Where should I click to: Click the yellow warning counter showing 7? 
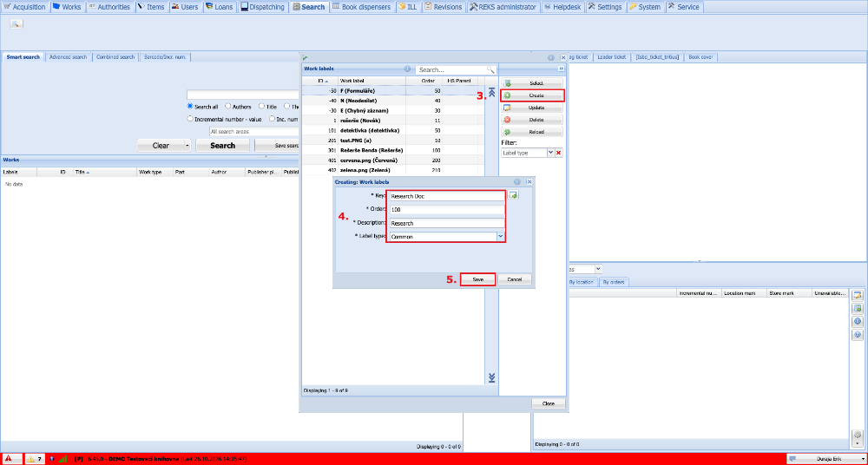click(x=35, y=459)
